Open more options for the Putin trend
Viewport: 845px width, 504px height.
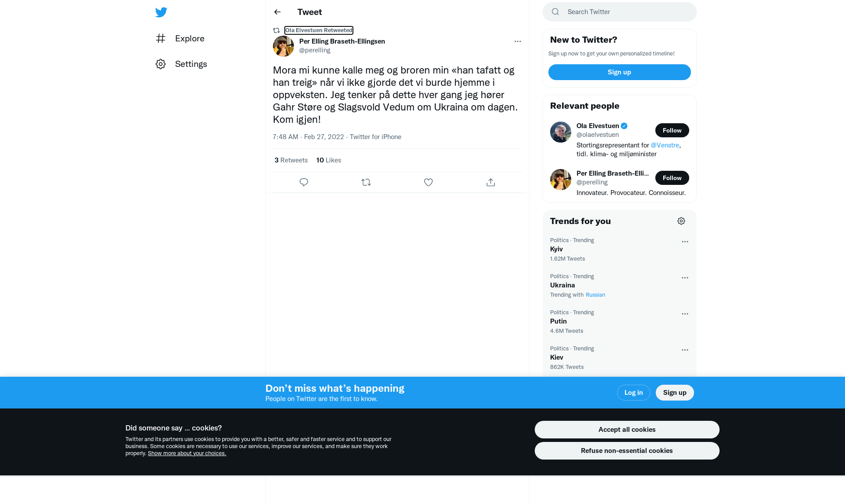point(685,314)
